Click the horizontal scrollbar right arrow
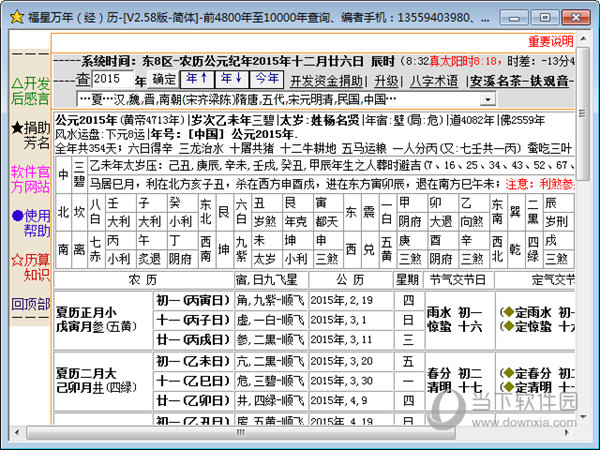The height and width of the screenshot is (450, 600). 567,433
